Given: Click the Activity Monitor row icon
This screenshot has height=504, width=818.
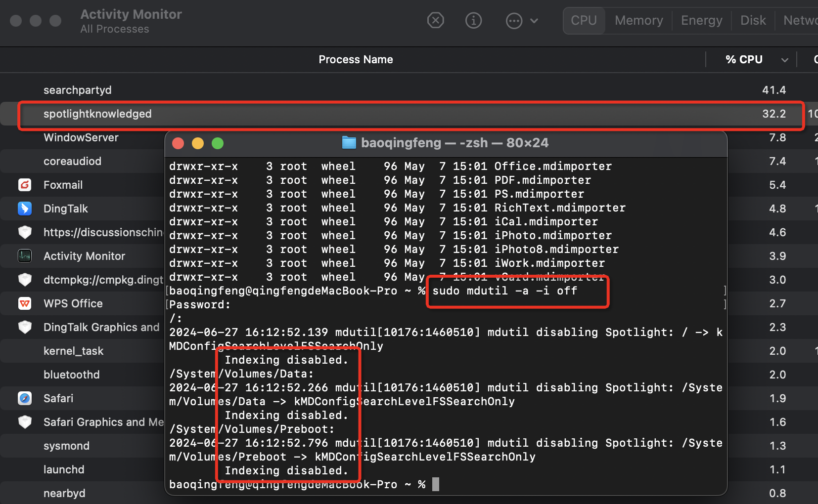Looking at the screenshot, I should [25, 256].
